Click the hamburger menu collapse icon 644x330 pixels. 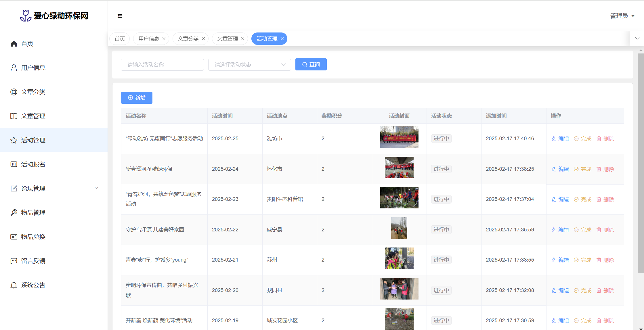pos(120,16)
